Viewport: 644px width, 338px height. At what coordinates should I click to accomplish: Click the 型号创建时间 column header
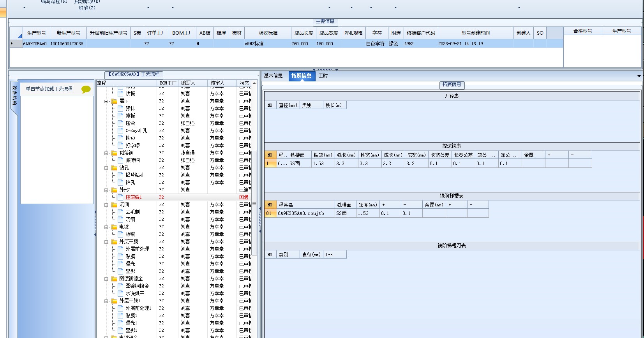pyautogui.click(x=476, y=33)
